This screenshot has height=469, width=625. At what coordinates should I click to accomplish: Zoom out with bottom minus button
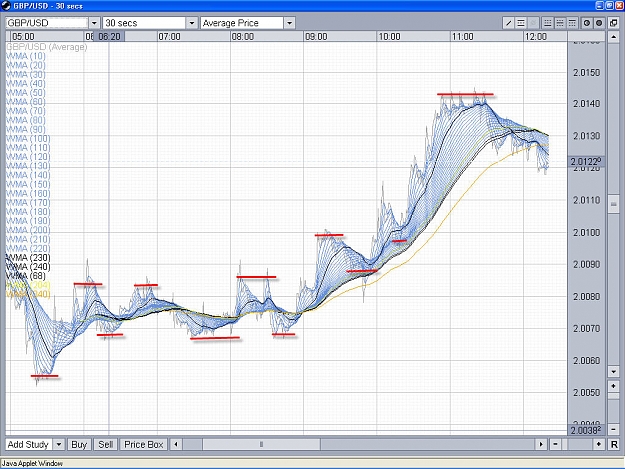coord(555,444)
